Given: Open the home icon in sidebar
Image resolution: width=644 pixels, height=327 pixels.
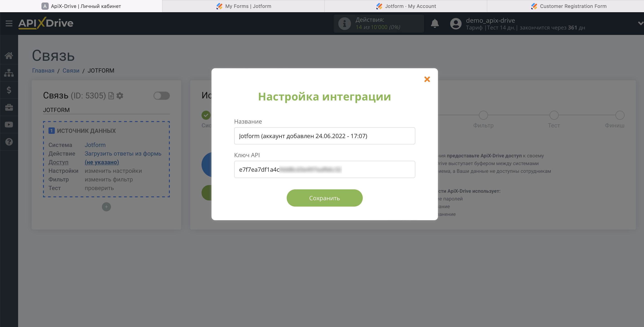Looking at the screenshot, I should [x=9, y=56].
